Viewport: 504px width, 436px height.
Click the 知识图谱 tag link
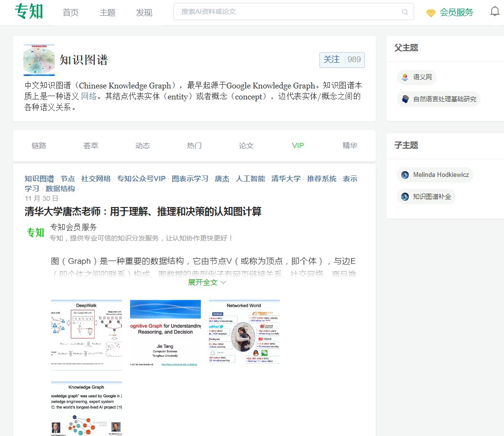39,179
